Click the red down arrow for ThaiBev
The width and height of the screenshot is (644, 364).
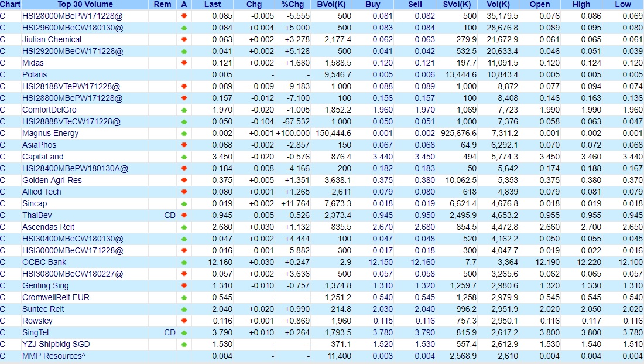184,215
